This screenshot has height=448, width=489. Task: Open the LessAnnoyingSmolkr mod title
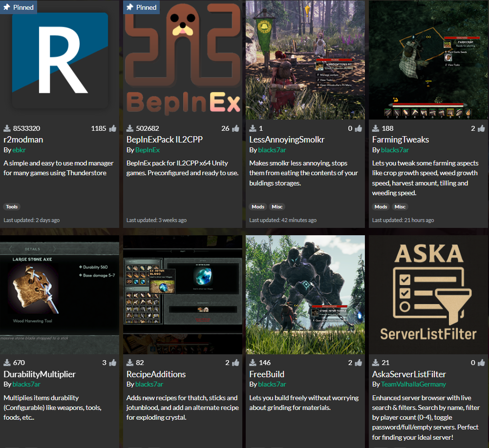(287, 140)
